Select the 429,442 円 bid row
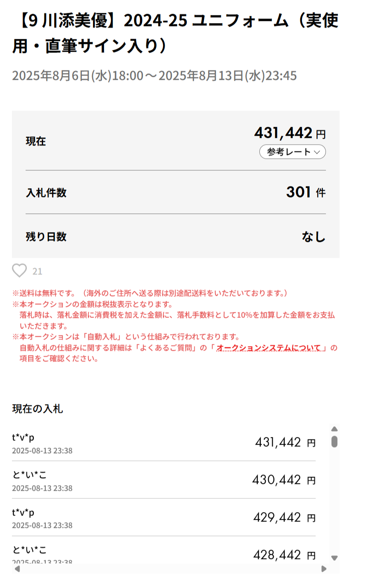 pos(164,517)
